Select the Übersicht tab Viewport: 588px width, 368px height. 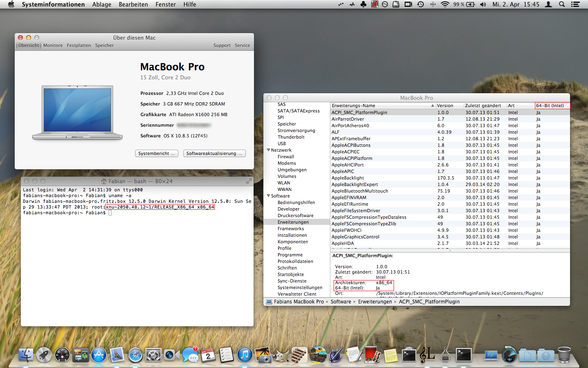click(x=29, y=45)
